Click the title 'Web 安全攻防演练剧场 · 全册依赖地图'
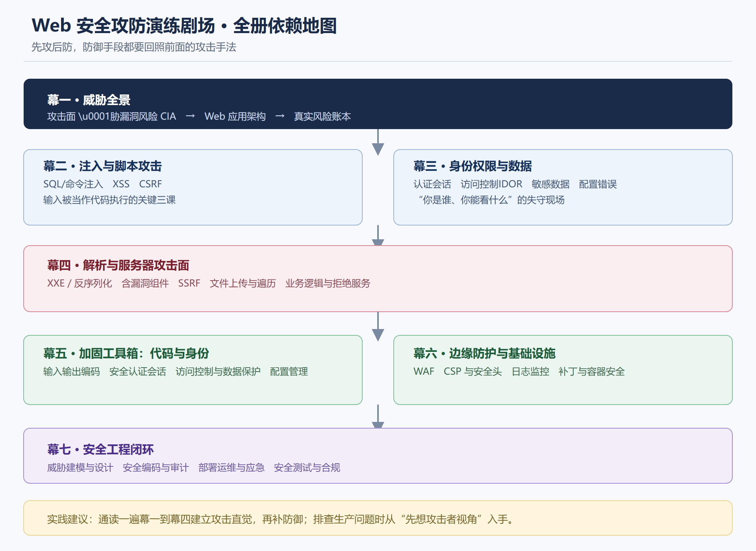756x551 pixels. 184,26
